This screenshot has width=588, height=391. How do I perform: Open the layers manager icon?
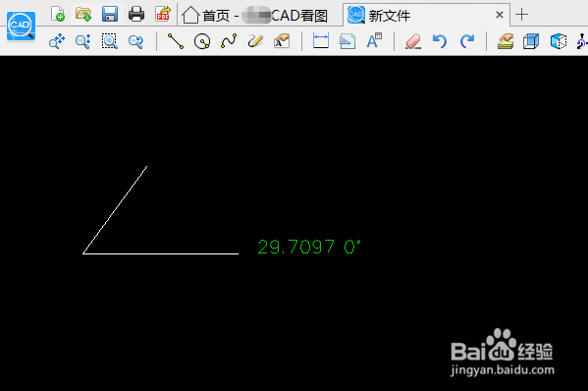click(x=506, y=41)
